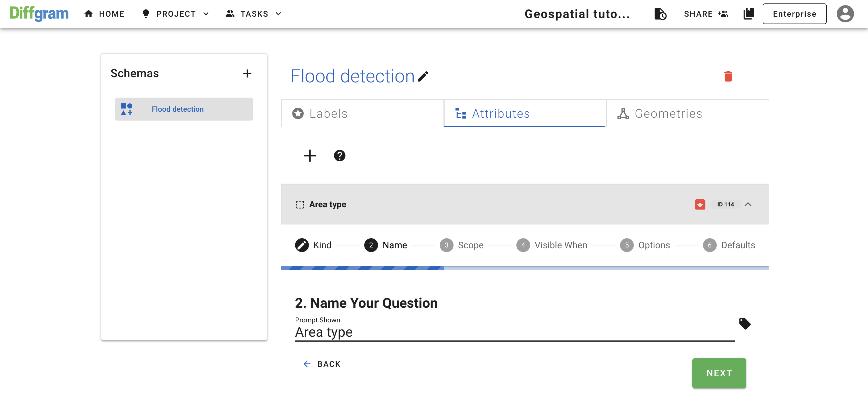Go to the Home page
This screenshot has width=868, height=395.
click(x=104, y=14)
